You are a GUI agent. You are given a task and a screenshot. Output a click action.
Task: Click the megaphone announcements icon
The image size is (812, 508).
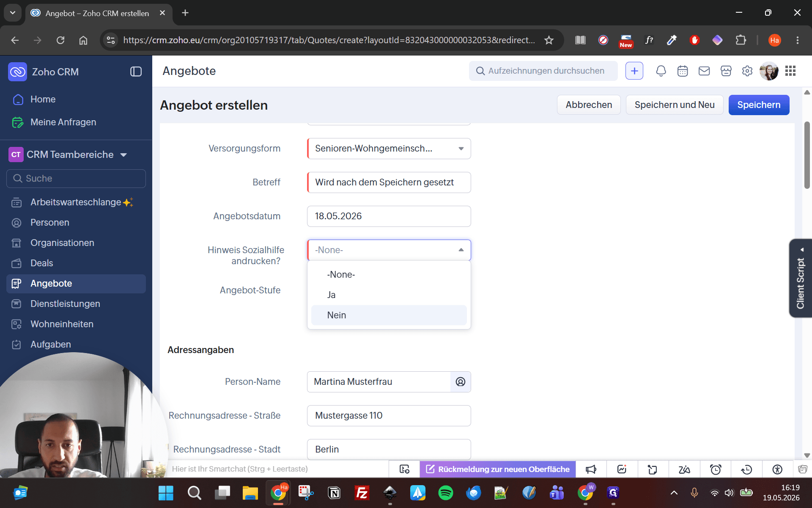tap(591, 469)
